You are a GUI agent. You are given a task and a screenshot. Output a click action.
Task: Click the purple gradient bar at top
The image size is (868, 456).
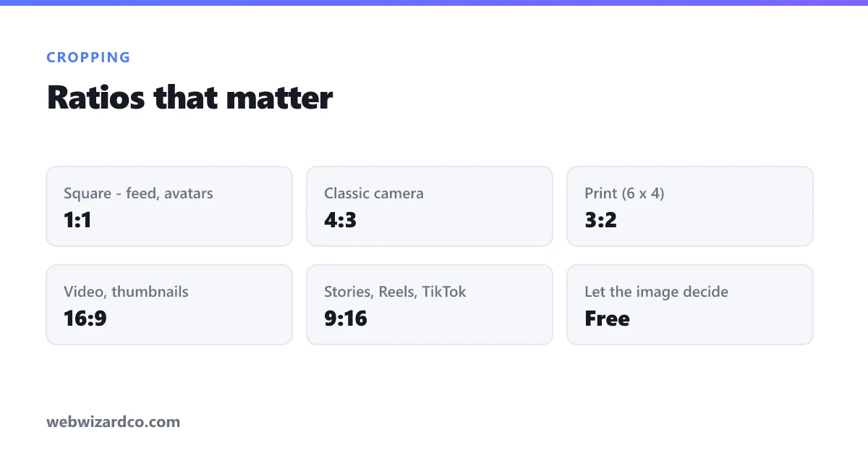434,3
